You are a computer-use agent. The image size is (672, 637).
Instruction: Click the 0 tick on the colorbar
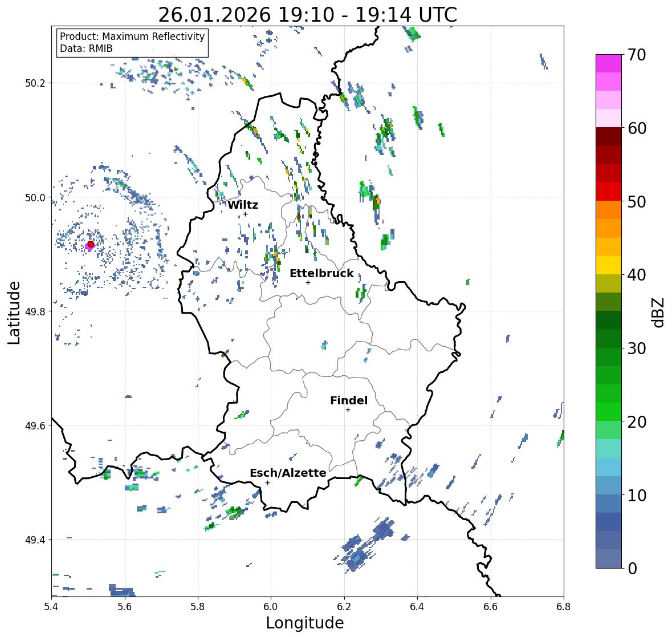tap(632, 569)
